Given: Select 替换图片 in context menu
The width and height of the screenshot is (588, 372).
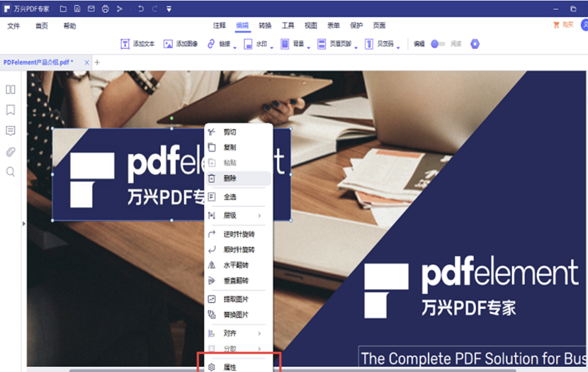Looking at the screenshot, I should point(239,315).
